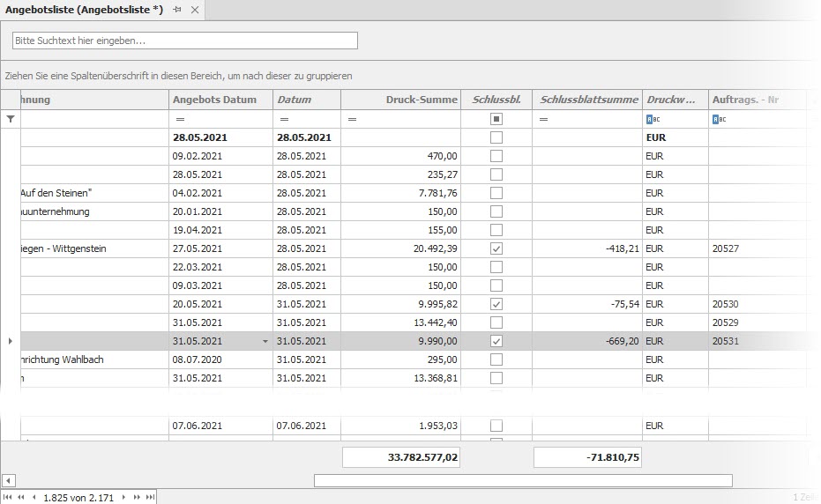Go to first record in navigator
Image resolution: width=821 pixels, height=504 pixels.
click(9, 498)
